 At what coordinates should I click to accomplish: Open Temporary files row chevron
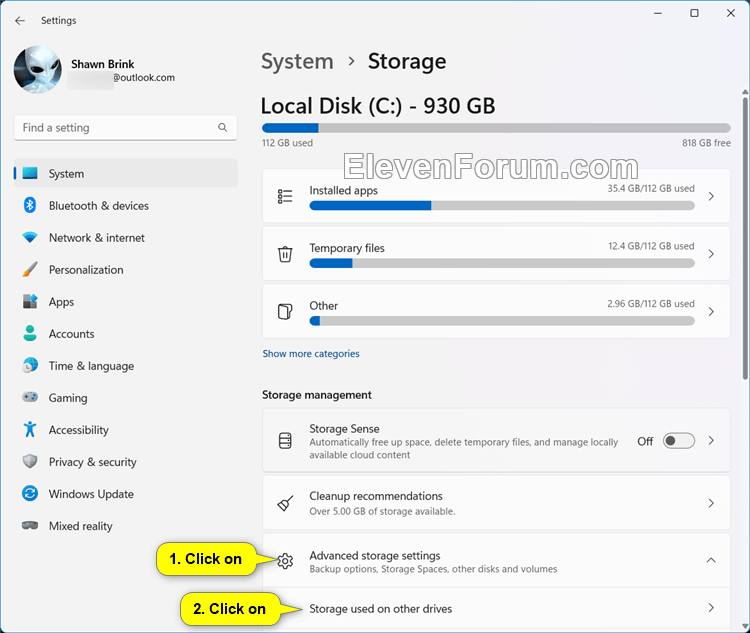tap(711, 254)
